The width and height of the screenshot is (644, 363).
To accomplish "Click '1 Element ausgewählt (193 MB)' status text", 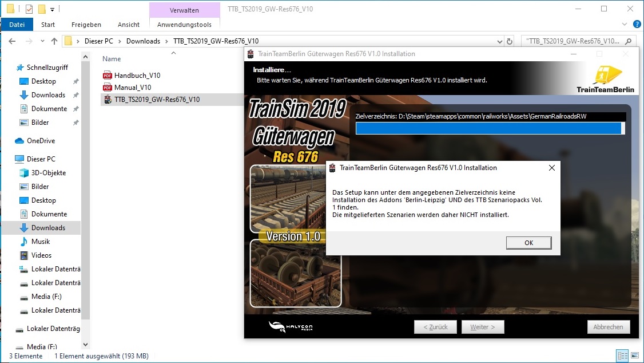I will coord(101,356).
